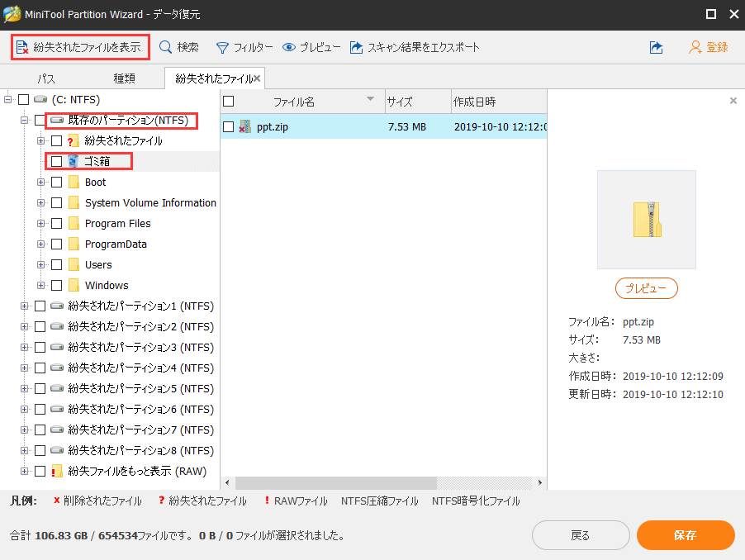The height and width of the screenshot is (560, 745).
Task: Check the Windows folder checkbox
Action: (x=55, y=285)
